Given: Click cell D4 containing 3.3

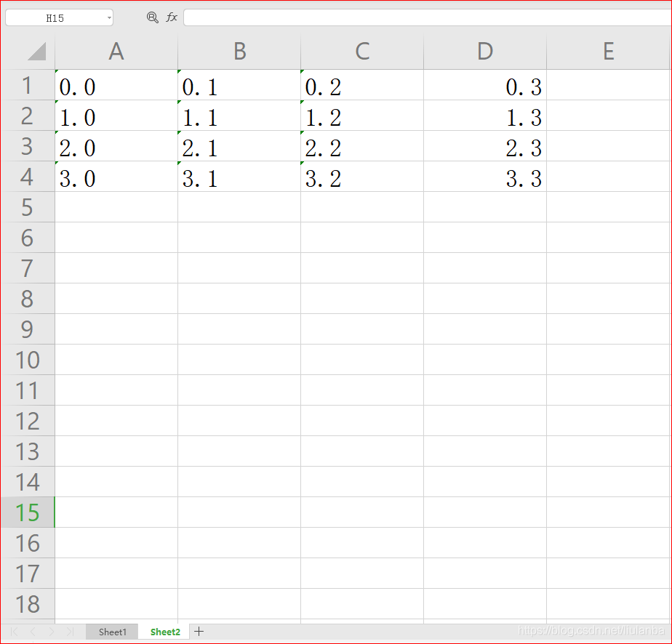Looking at the screenshot, I should pos(485,177).
